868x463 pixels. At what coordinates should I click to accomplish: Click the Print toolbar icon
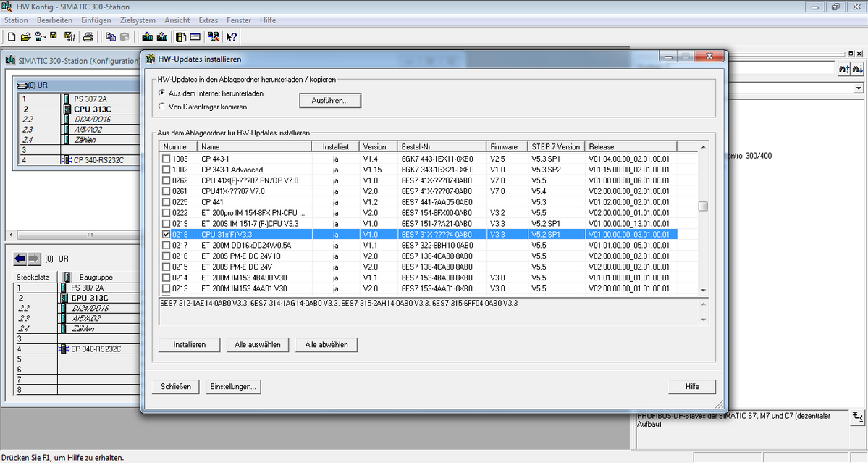click(x=88, y=36)
